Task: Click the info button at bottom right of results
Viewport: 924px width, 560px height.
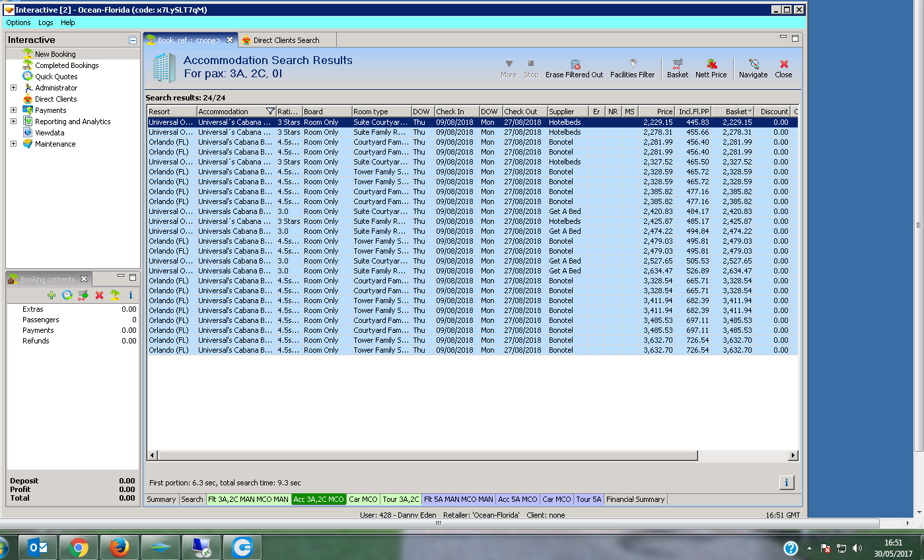Action: 786,483
